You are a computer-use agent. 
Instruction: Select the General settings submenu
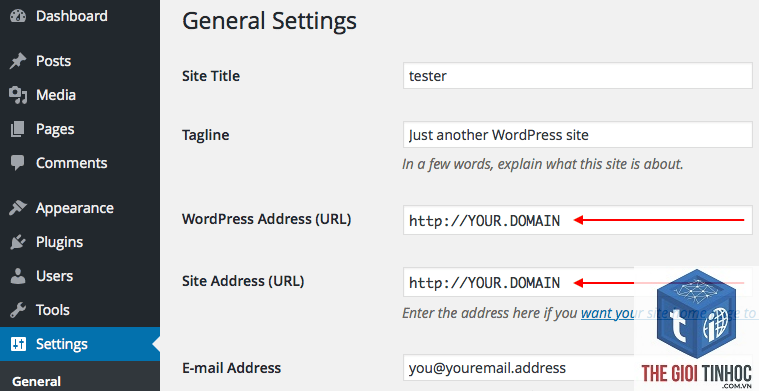(36, 381)
